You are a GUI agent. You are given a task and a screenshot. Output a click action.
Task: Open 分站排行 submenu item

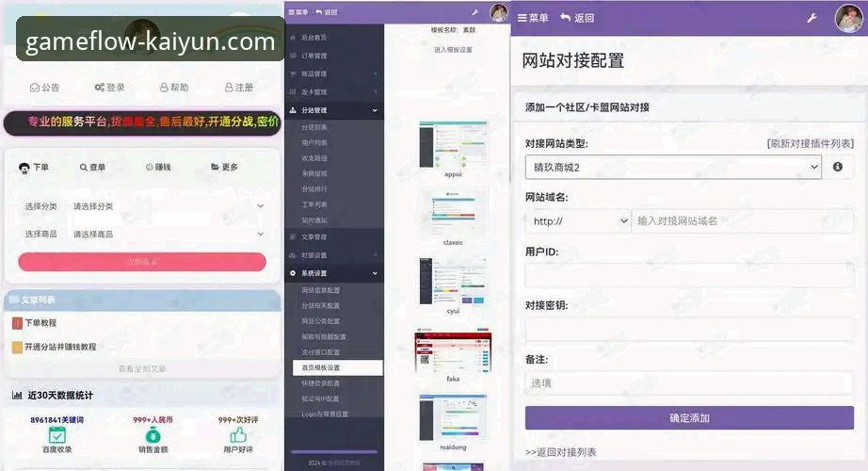314,189
